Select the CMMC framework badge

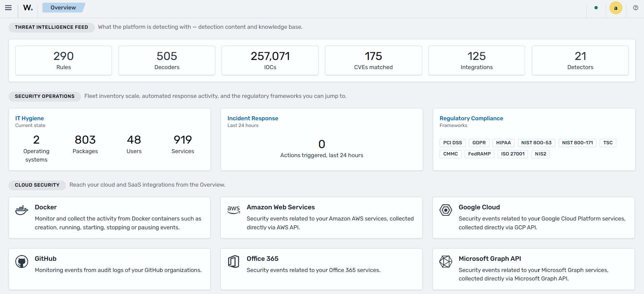450,154
